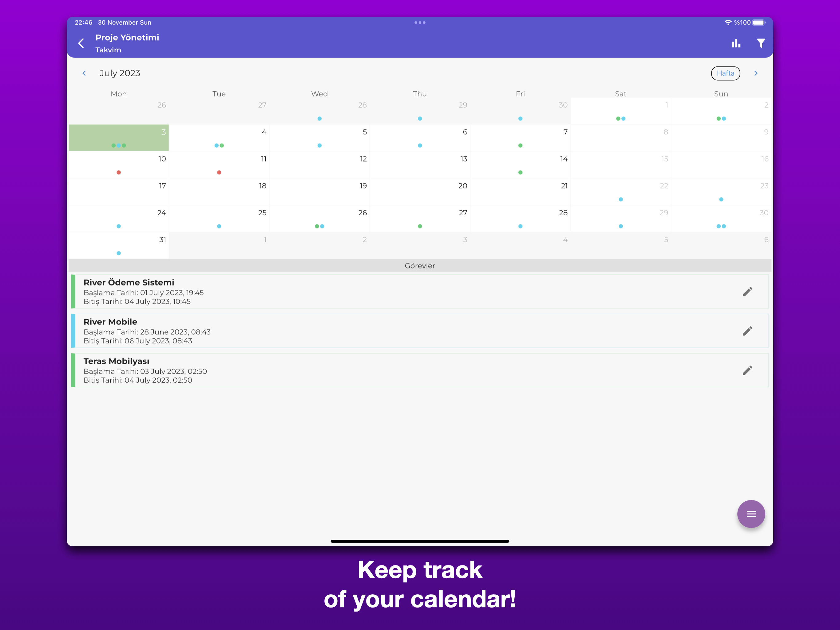This screenshot has width=840, height=630.
Task: Select July 7 on the calendar
Action: (x=520, y=138)
